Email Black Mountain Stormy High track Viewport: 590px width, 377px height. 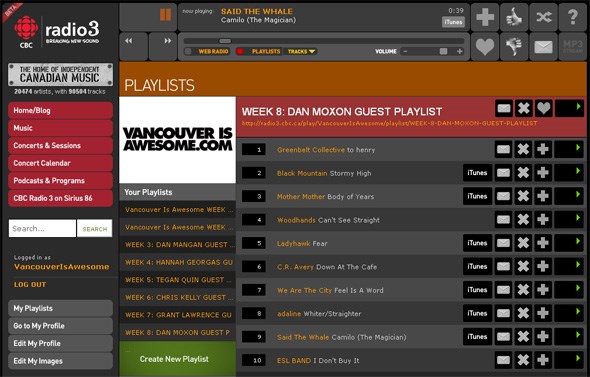pyautogui.click(x=503, y=173)
